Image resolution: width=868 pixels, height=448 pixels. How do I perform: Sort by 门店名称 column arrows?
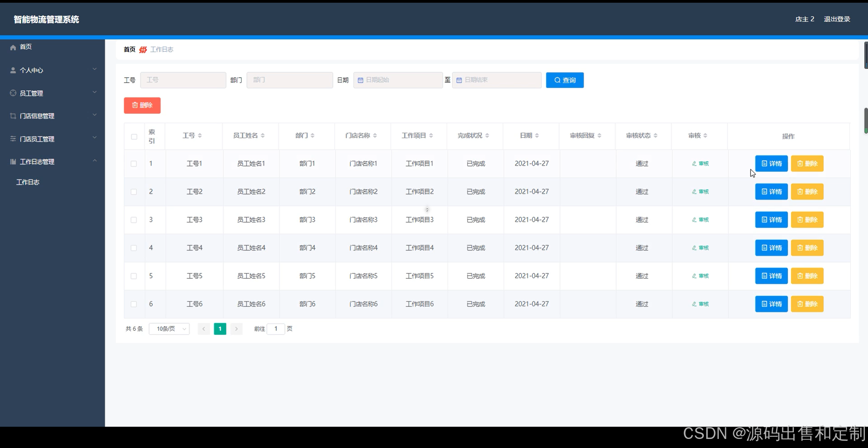click(375, 136)
